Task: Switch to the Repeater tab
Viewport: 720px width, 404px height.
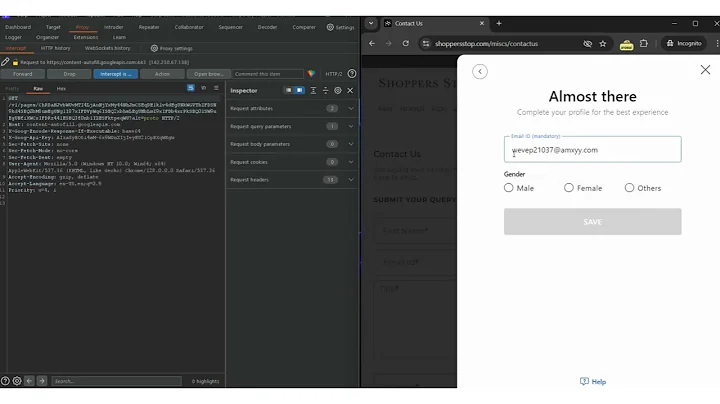Action: [149, 27]
